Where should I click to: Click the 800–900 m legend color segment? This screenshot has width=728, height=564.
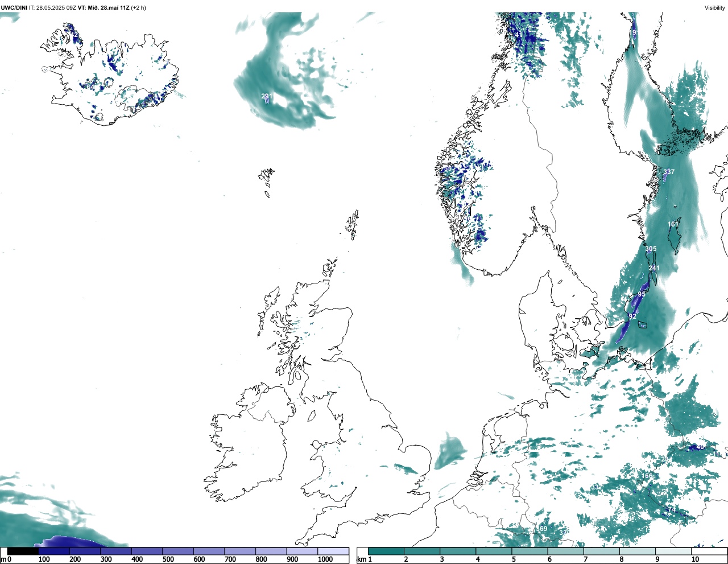click(x=271, y=551)
